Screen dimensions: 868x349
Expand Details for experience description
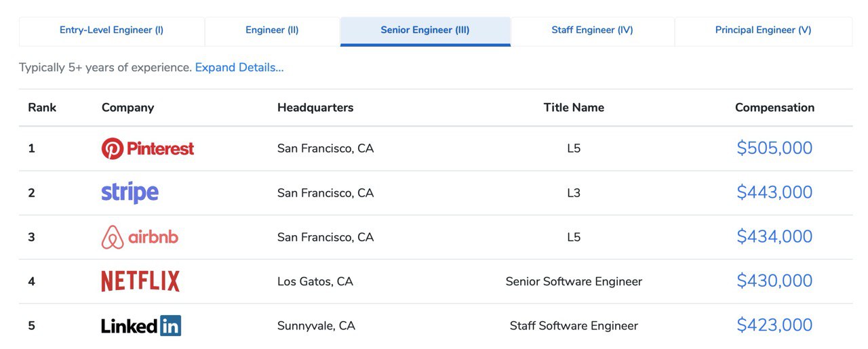[239, 68]
